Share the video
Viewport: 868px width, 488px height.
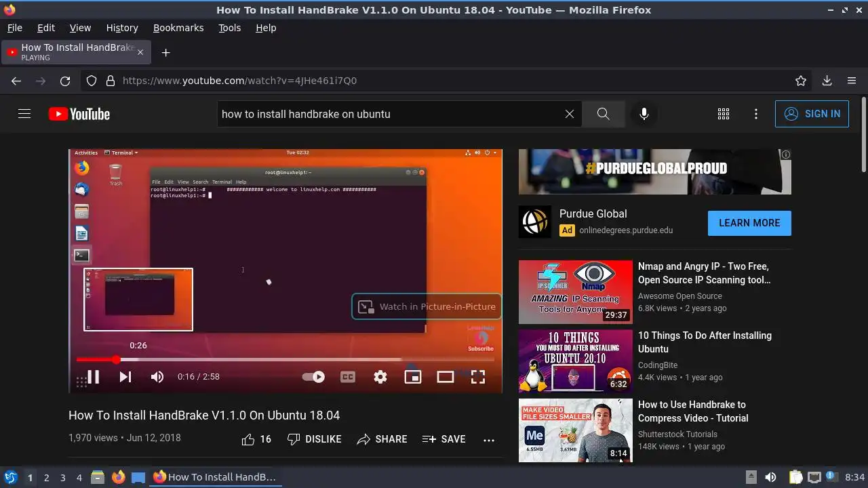coord(382,439)
